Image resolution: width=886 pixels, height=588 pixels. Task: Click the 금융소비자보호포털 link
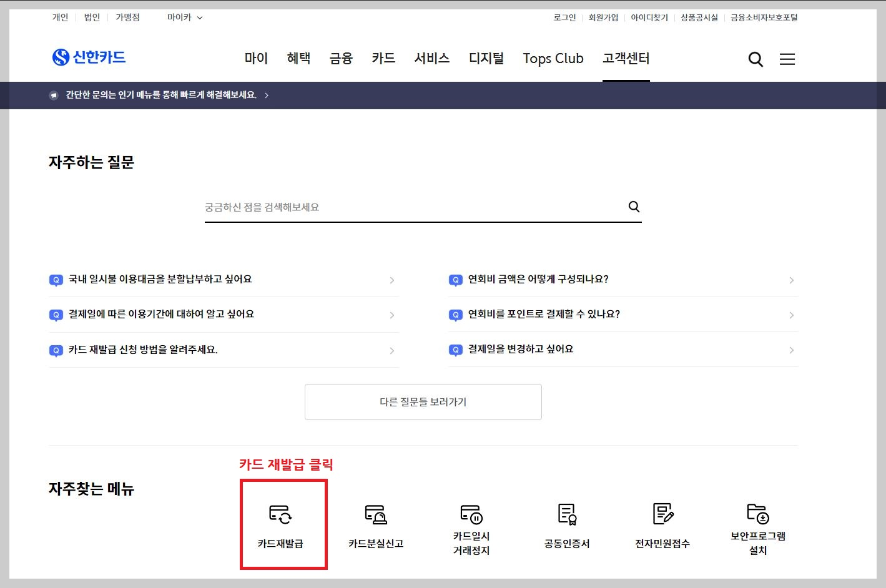[x=764, y=17]
